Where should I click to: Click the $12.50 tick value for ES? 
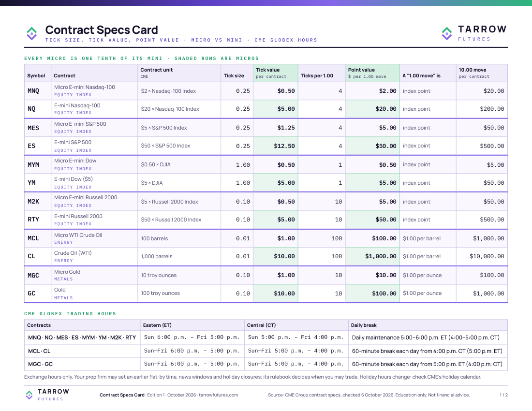284,146
